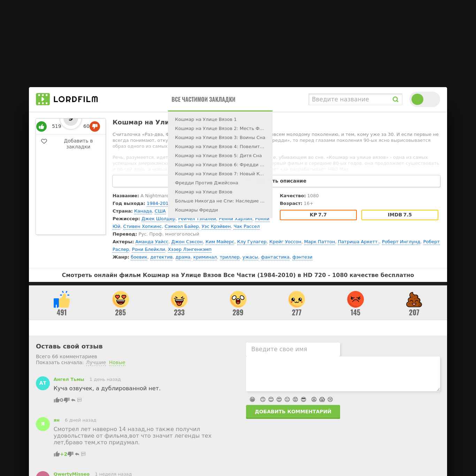Click the ДОБАВИТЬ КОММЕНТАРИЙ button
Viewport: 476px width, 476px height.
click(x=293, y=412)
